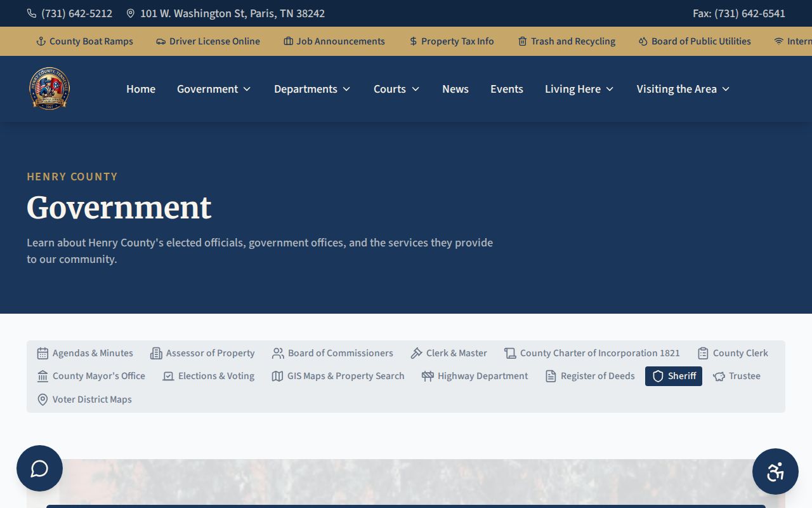The image size is (812, 508).
Task: Click the people icon for Board of Commissioners
Action: (278, 353)
